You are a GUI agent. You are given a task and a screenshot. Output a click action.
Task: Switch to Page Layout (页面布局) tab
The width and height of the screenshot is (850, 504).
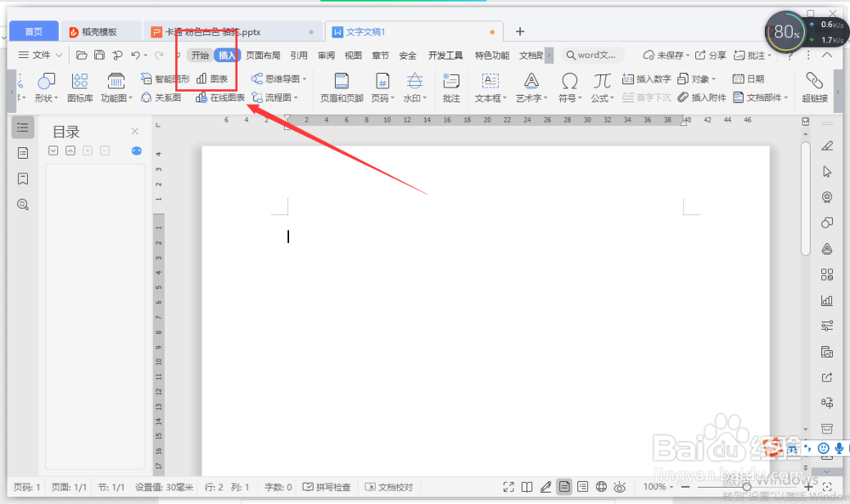click(x=263, y=55)
